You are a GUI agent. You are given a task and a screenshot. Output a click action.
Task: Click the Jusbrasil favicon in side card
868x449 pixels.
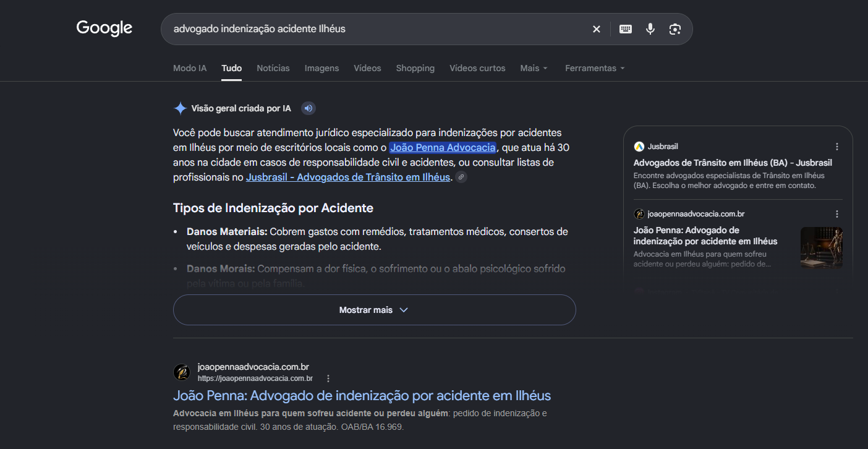coord(639,147)
